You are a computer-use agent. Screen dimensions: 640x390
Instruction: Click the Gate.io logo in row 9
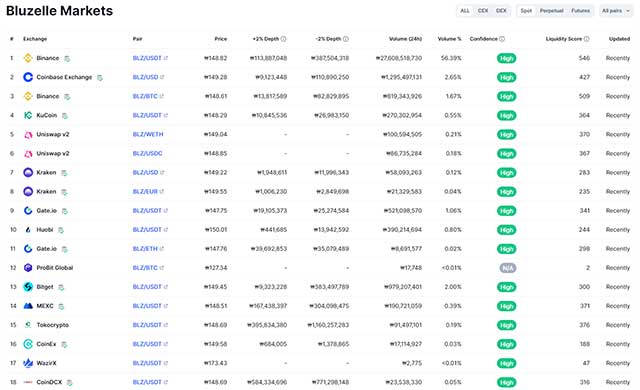[28, 211]
